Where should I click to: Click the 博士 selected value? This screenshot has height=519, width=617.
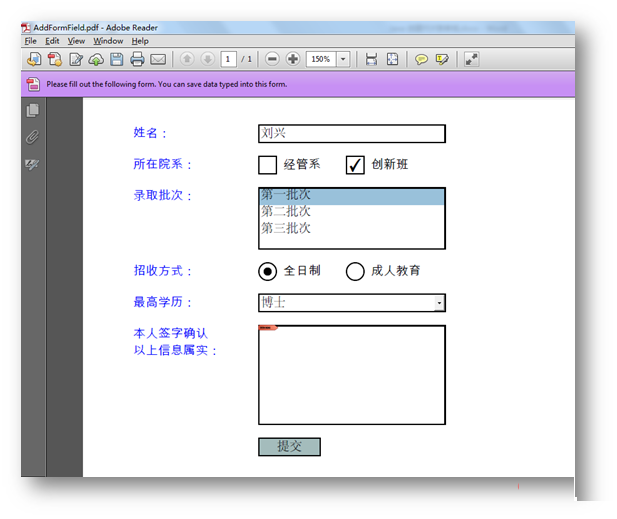273,303
